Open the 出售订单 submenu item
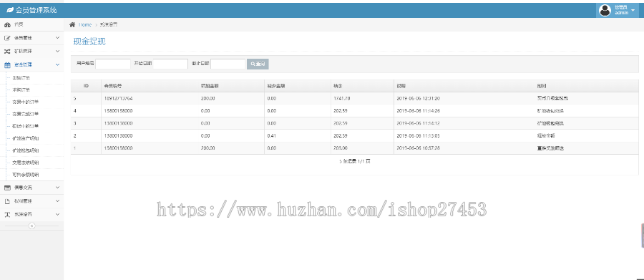The image size is (644, 280). (x=21, y=78)
